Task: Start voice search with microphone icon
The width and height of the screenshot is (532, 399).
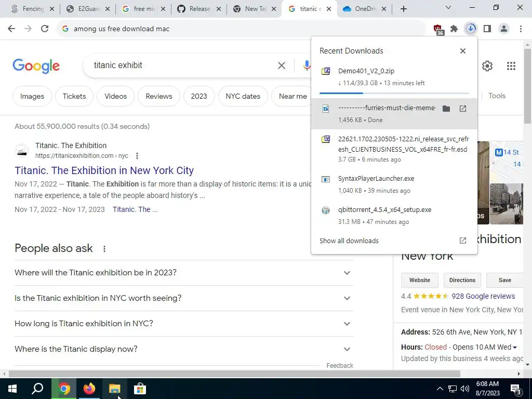Action: (x=307, y=65)
